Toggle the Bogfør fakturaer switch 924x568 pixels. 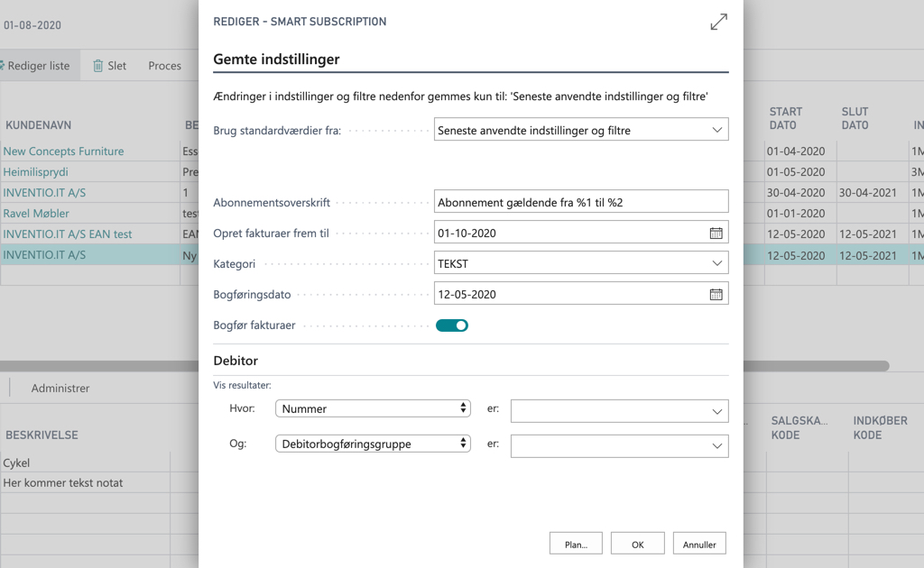[x=452, y=325]
